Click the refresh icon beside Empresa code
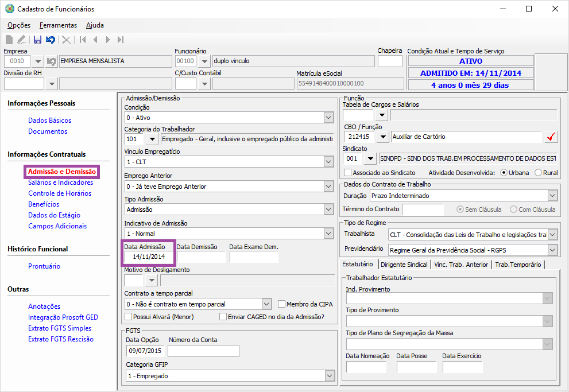 [52, 61]
